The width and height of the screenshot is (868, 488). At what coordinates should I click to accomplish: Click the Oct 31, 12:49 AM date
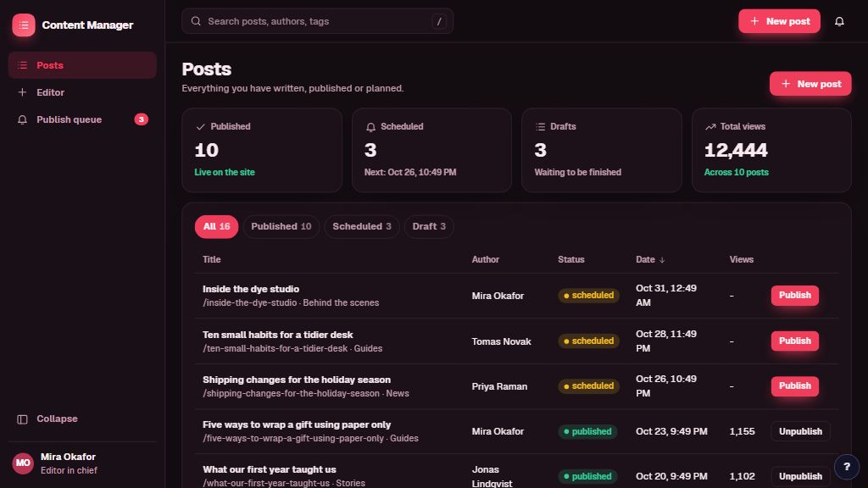[x=666, y=296]
